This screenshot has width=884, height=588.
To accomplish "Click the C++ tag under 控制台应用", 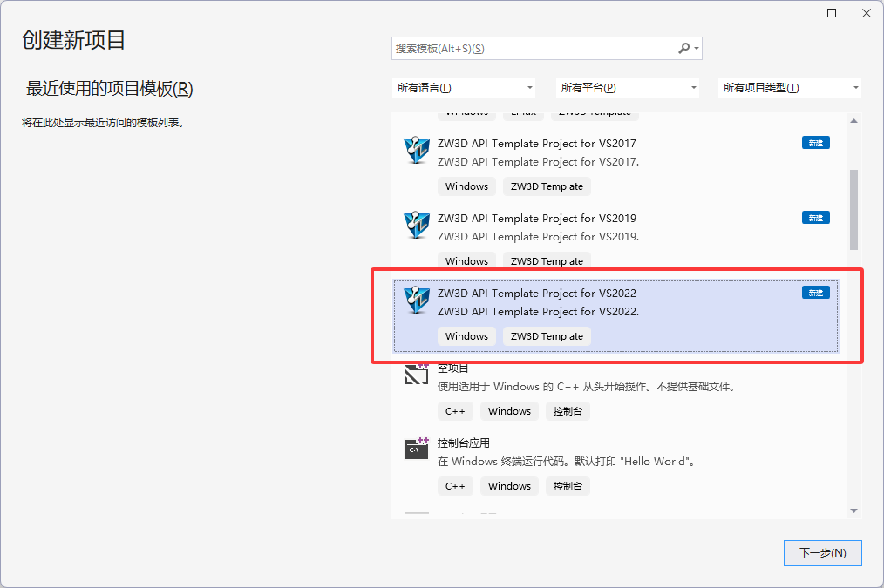I will pyautogui.click(x=455, y=486).
